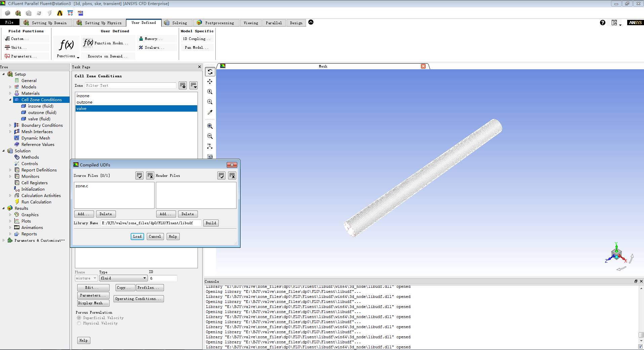Select all source files in Compiled UDFs

pos(139,176)
